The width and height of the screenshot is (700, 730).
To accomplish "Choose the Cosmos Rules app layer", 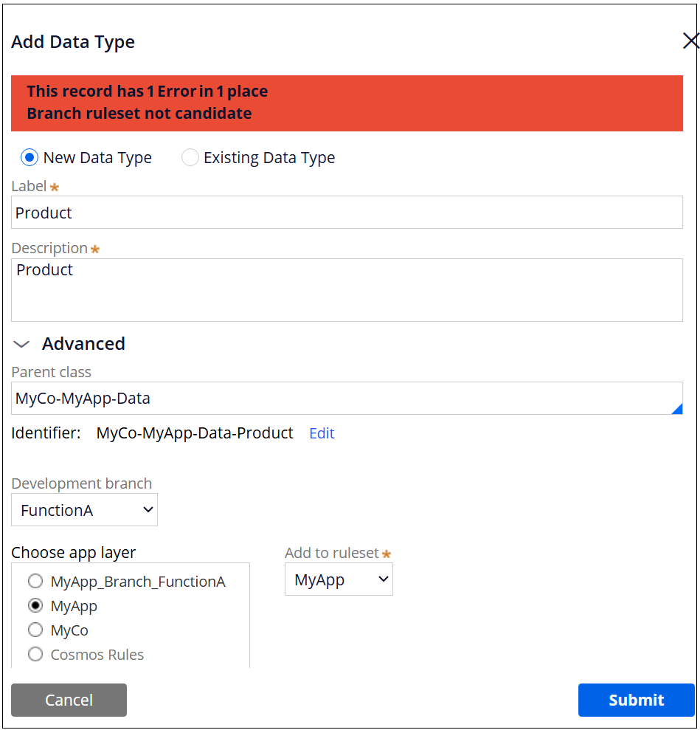I will point(35,655).
